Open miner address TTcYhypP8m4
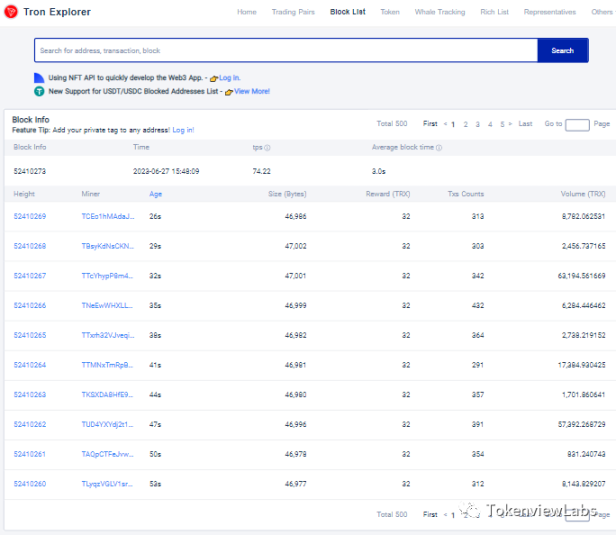Screen dimensions: 616x535 [106, 276]
